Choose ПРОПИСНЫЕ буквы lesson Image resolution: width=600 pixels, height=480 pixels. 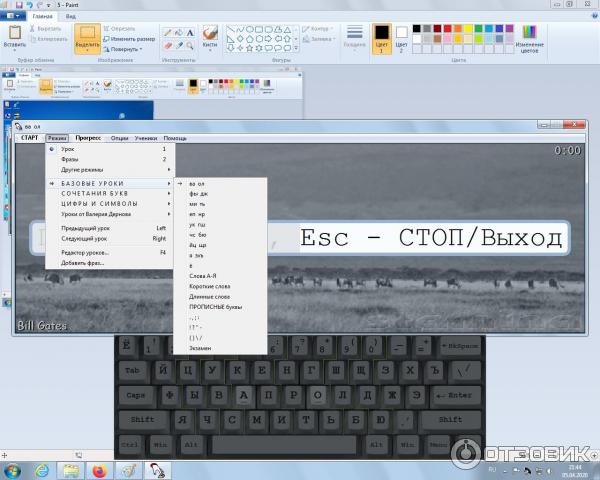(x=220, y=307)
